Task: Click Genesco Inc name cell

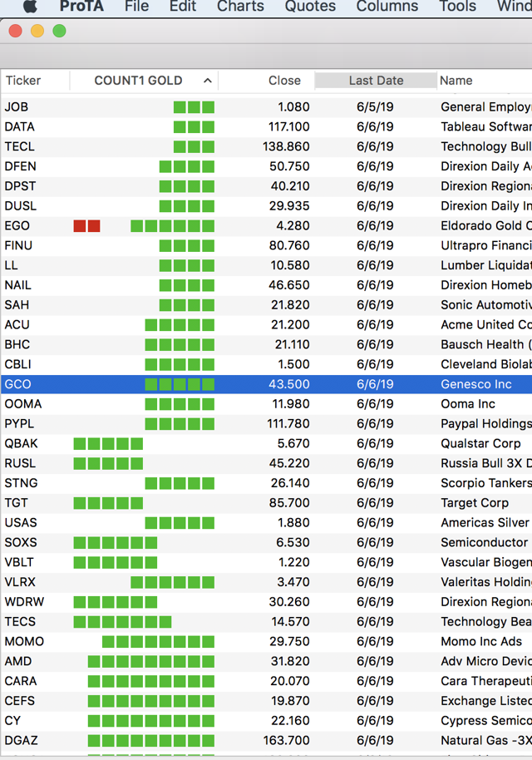Action: (475, 384)
